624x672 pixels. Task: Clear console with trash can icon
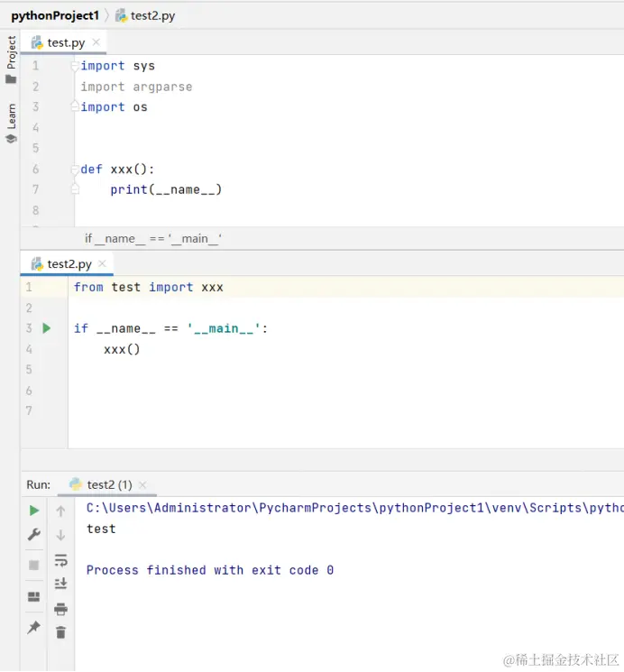tap(60, 632)
